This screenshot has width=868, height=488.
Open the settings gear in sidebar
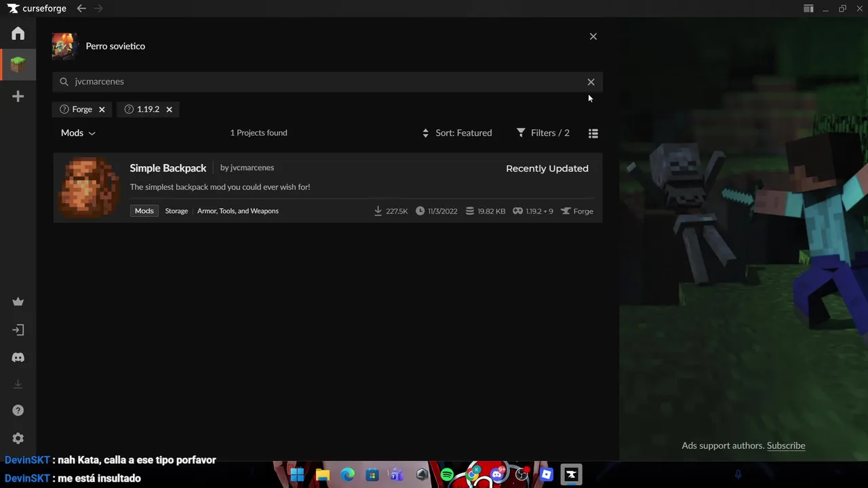[18, 439]
